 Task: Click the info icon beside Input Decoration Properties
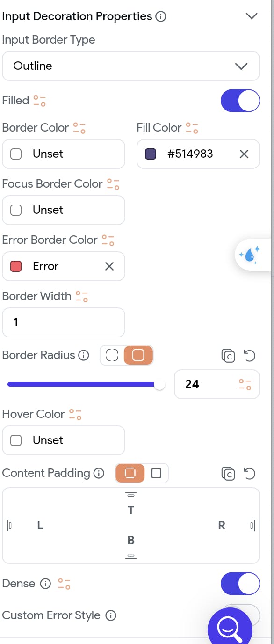(160, 16)
